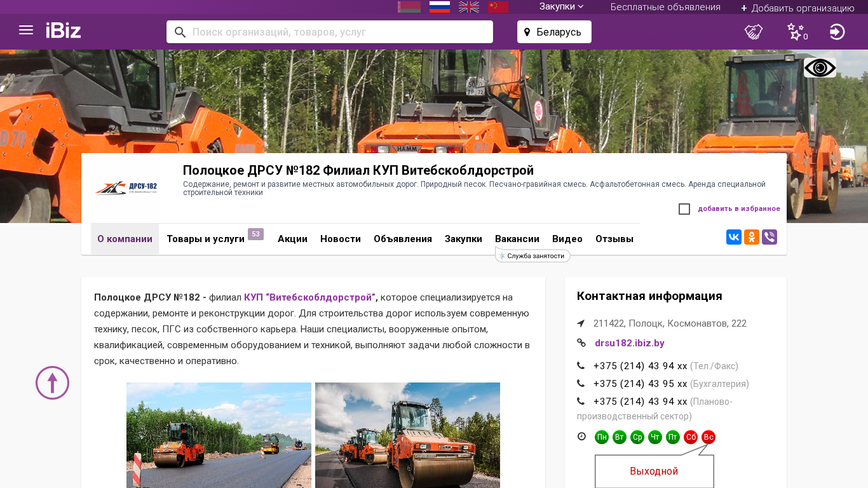
Task: Open the Видео tab
Action: (567, 239)
